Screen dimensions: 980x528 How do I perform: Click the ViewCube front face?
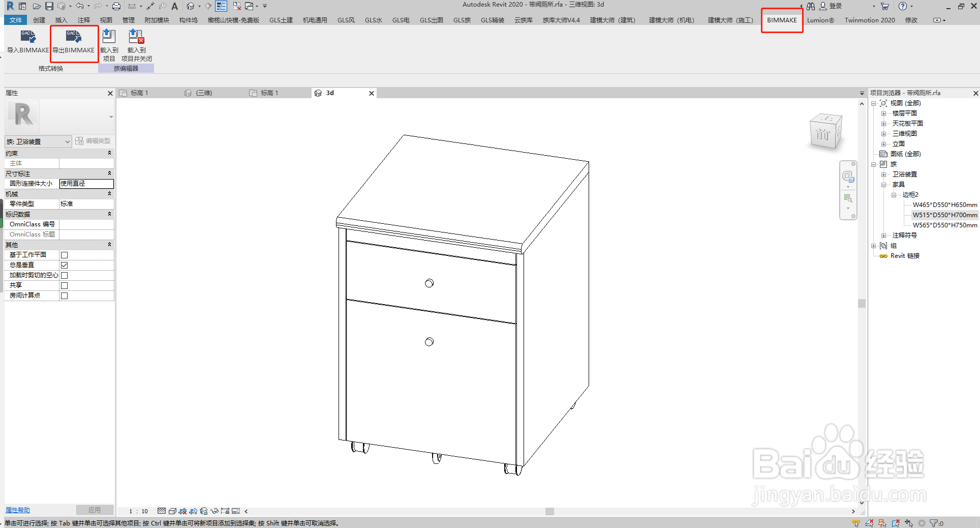coord(822,134)
